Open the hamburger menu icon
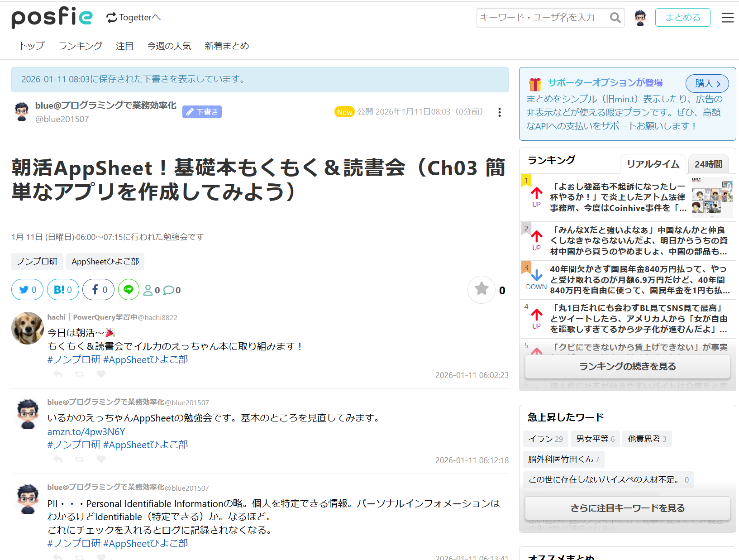 [x=727, y=18]
